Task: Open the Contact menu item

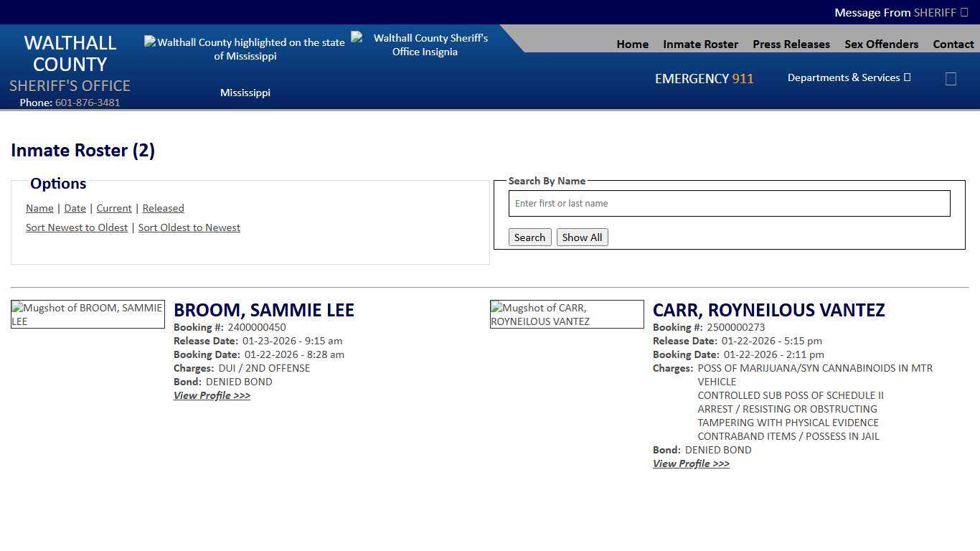Action: coord(953,44)
